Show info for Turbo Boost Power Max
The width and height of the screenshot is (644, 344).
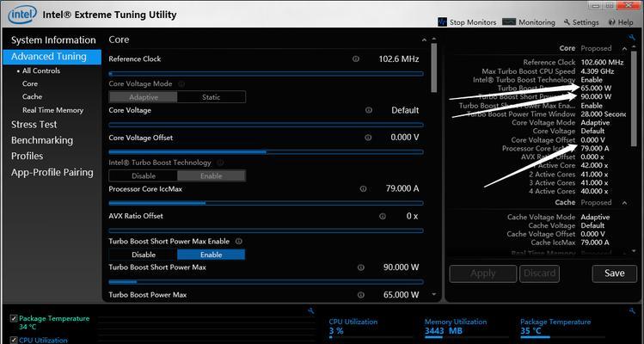[360, 295]
